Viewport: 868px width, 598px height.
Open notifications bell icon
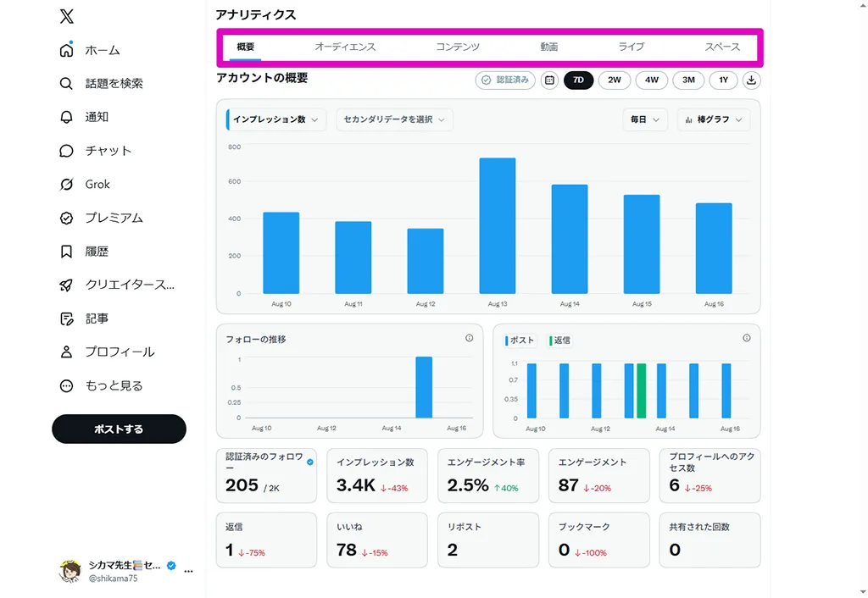[x=66, y=117]
